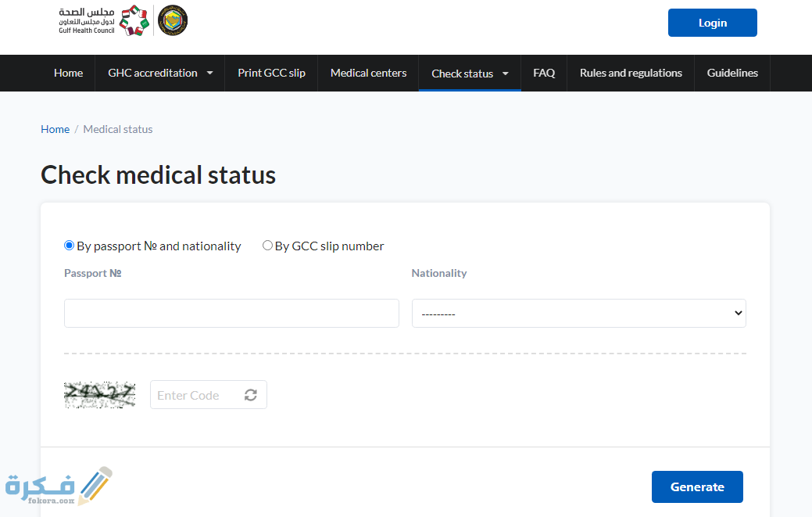Viewport: 812px width, 517px height.
Task: Expand the GHC accreditation menu
Action: [x=160, y=73]
